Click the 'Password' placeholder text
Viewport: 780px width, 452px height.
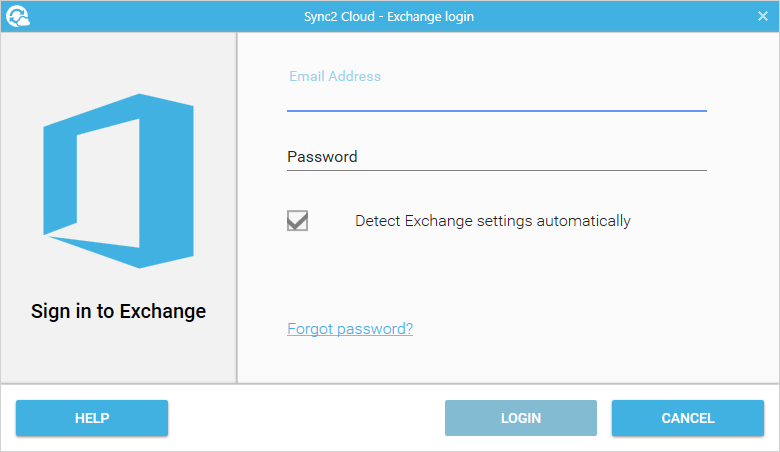tap(322, 157)
